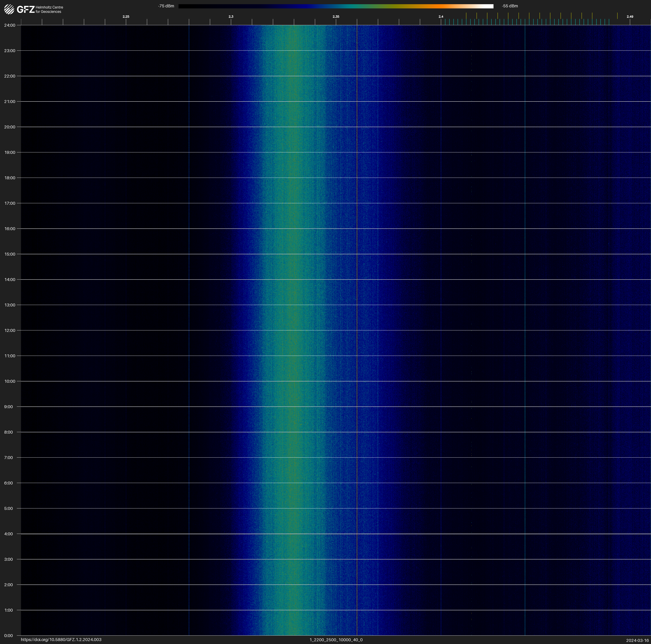Click the 2.35 frequency axis label
Image resolution: width=651 pixels, height=644 pixels.
pos(336,17)
